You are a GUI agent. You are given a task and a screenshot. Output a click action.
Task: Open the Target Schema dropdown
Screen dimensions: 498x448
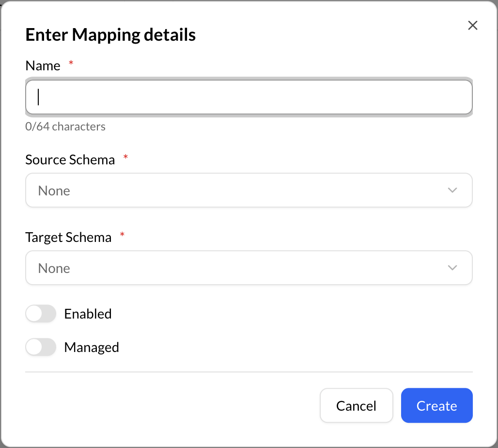[249, 268]
